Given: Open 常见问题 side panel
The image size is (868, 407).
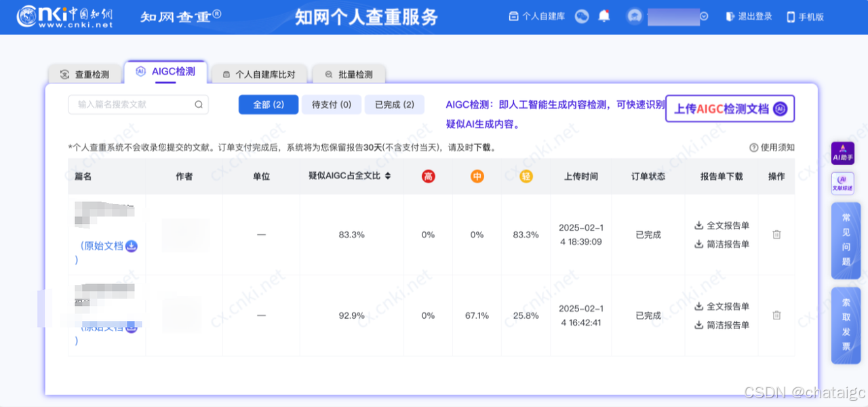Looking at the screenshot, I should pos(846,241).
